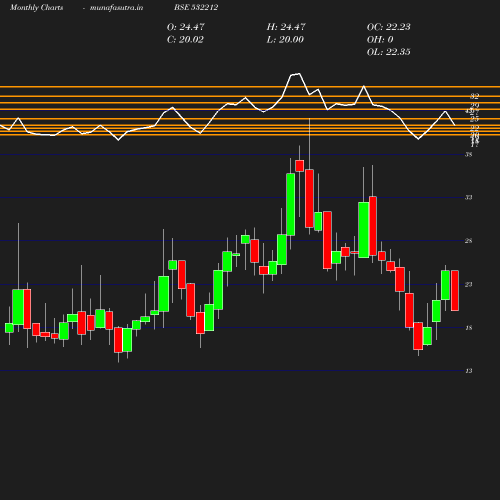Click the price axis label 38
Image resolution: width=500 pixels, height=500 pixels.
469,154
